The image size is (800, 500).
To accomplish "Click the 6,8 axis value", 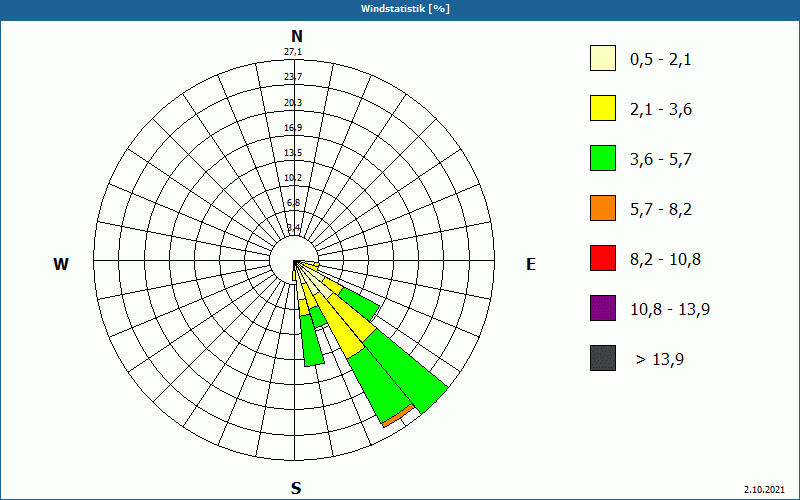I will [x=293, y=203].
